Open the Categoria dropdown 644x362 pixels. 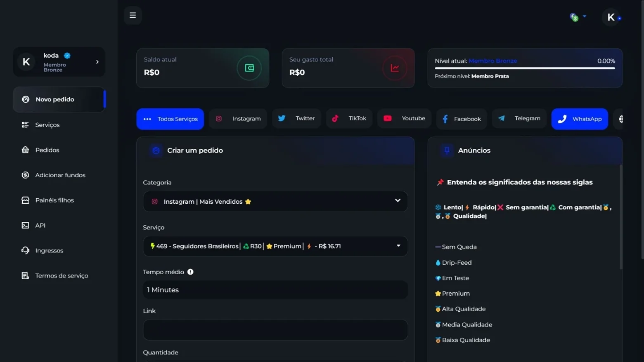[x=275, y=201]
